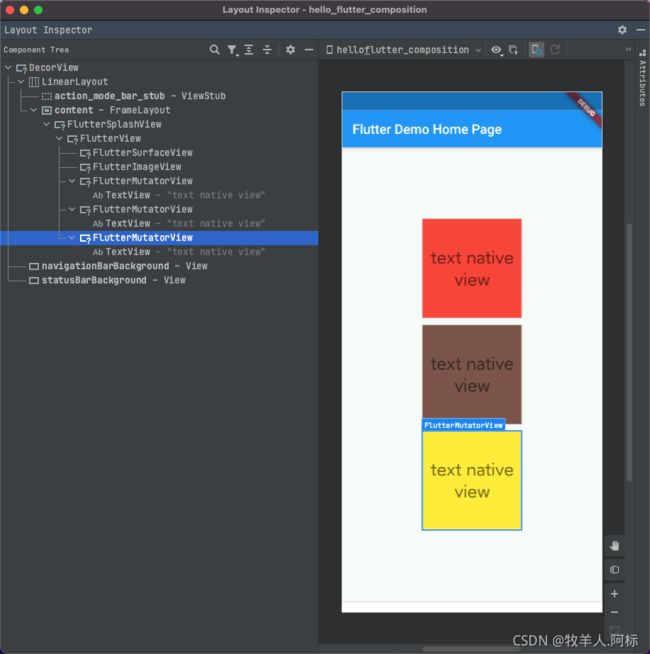Click the FlutterView row label
650x654 pixels.
coord(110,138)
